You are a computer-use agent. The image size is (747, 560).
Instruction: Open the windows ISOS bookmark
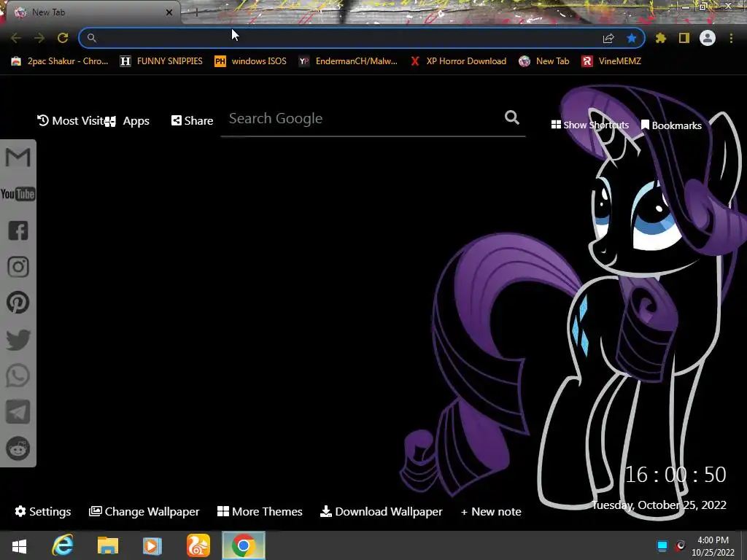click(251, 61)
